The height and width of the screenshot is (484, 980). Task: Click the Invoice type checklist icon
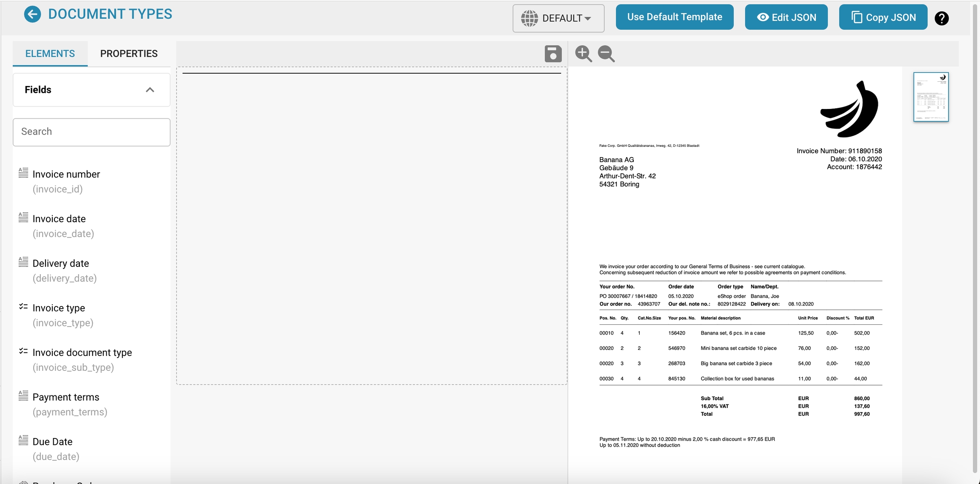(x=23, y=306)
